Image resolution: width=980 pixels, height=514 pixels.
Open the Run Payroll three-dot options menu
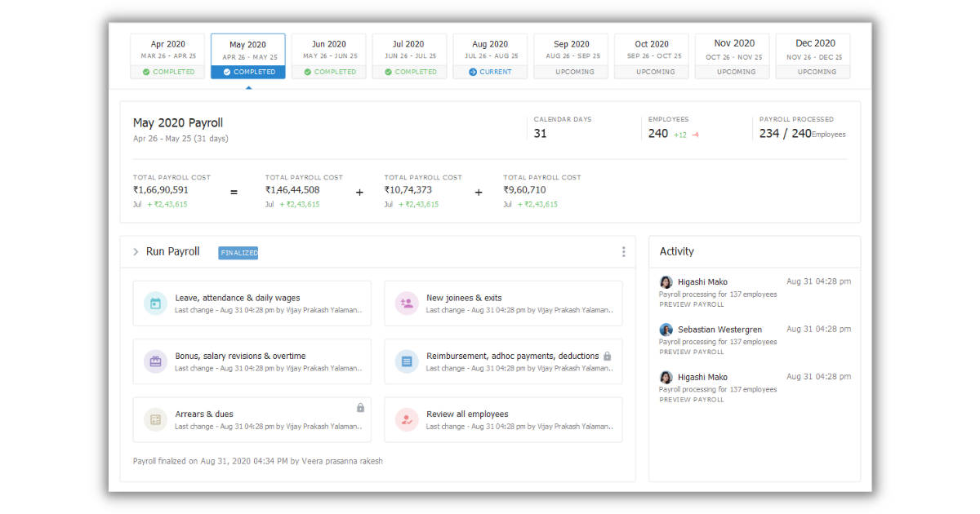point(624,252)
